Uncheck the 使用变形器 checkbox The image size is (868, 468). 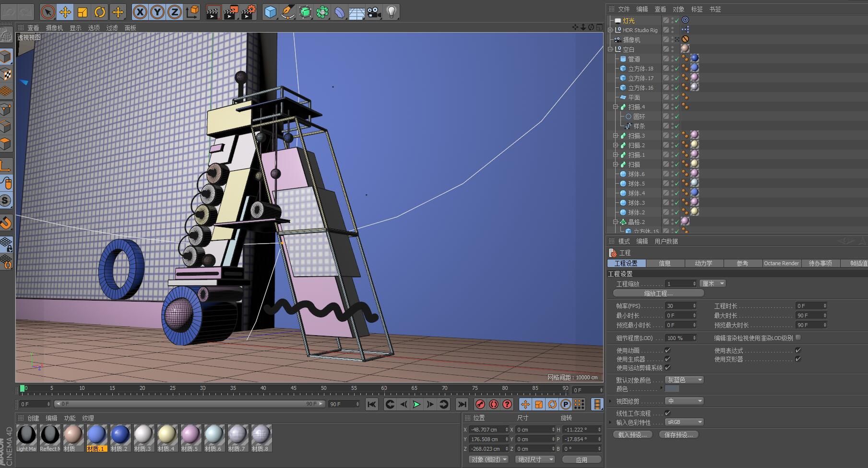click(798, 359)
